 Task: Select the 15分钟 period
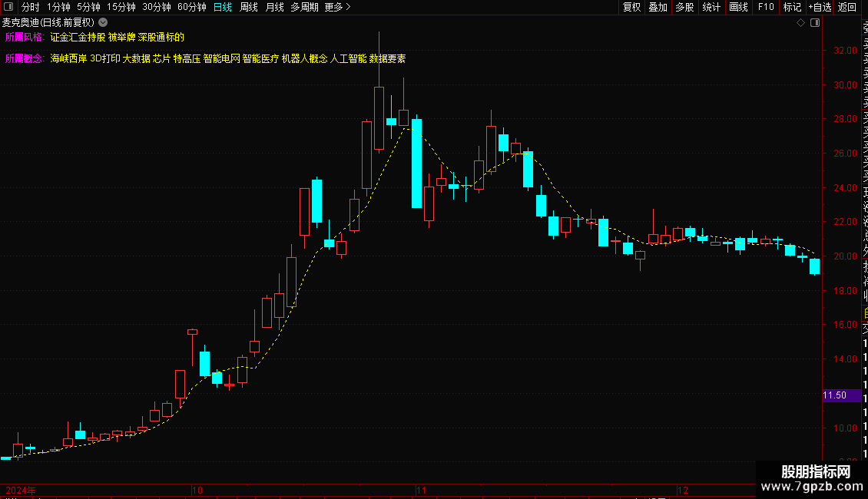pos(121,7)
